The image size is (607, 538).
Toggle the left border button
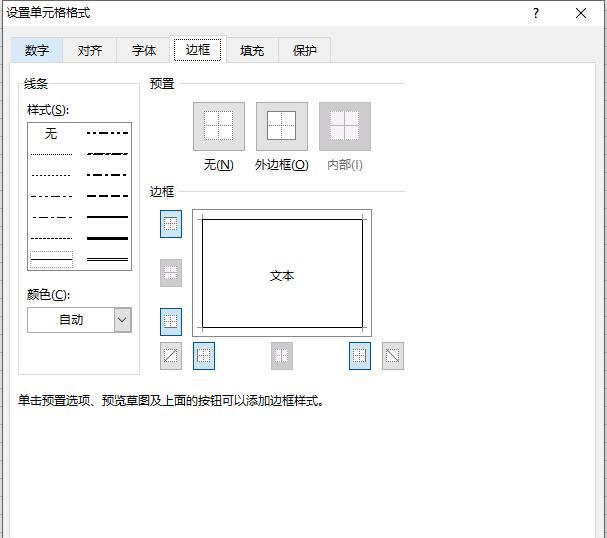coord(204,356)
